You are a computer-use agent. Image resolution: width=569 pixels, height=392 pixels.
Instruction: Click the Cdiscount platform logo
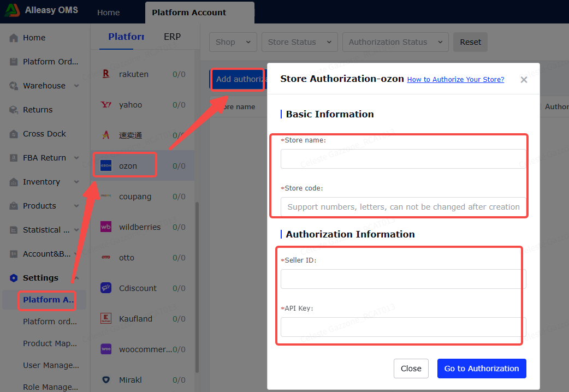click(x=106, y=288)
